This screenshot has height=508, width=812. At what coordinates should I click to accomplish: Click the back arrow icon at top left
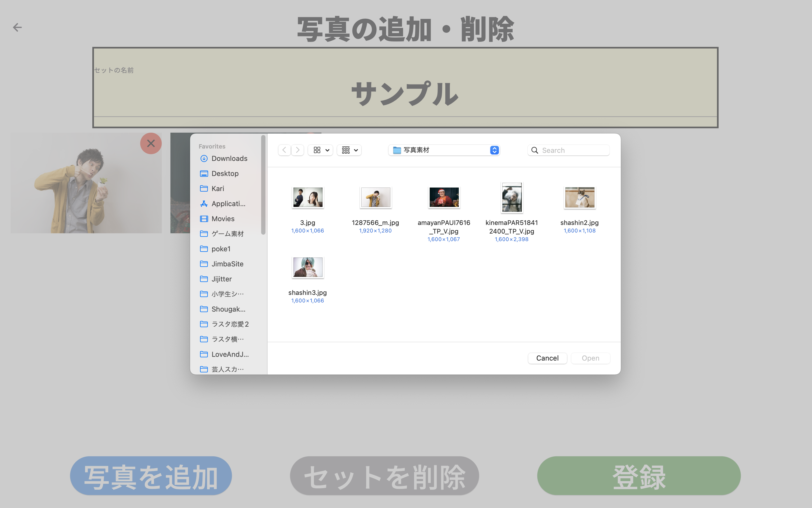point(17,27)
